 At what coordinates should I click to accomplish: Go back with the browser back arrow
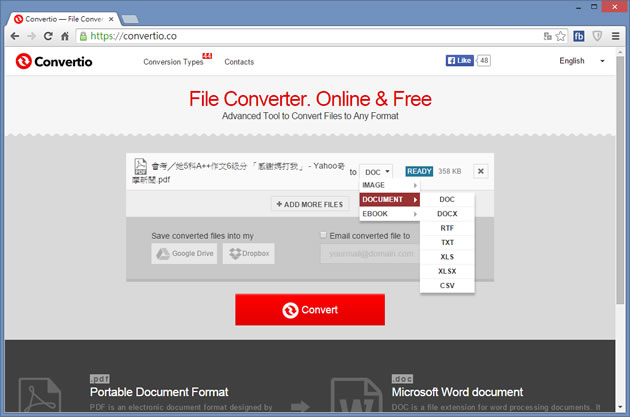tap(15, 36)
